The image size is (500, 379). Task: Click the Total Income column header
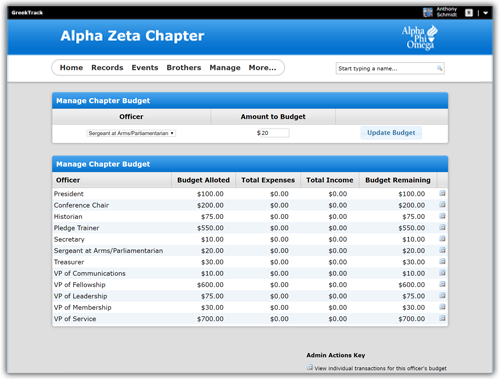[x=330, y=180]
